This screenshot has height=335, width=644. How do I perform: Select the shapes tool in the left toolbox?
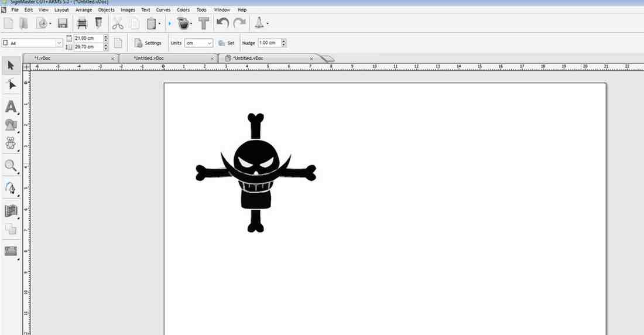point(11,125)
